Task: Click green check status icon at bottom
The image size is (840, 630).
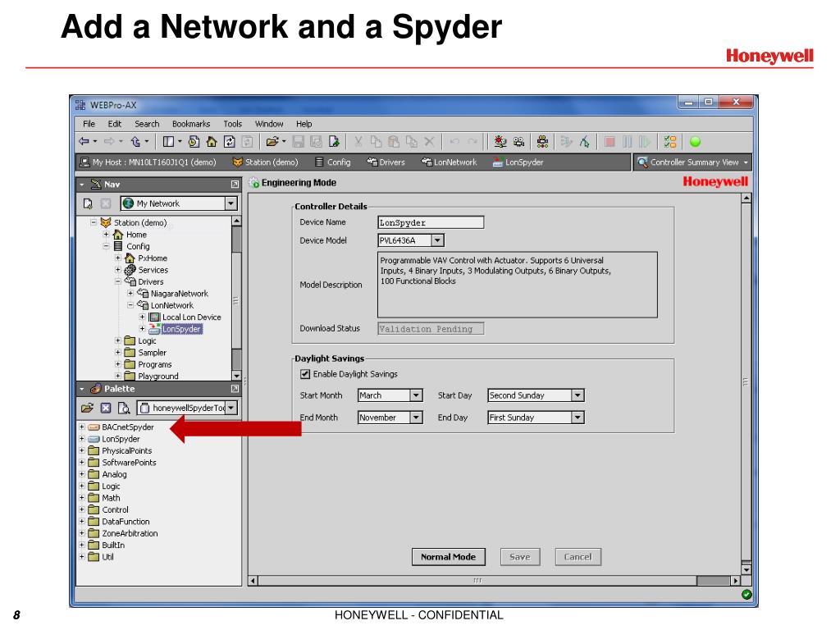Action: 746,594
